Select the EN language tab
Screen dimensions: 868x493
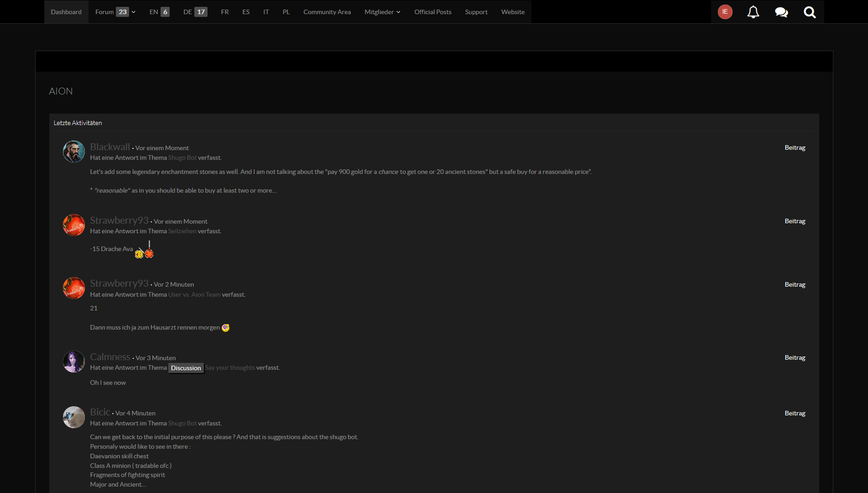158,12
